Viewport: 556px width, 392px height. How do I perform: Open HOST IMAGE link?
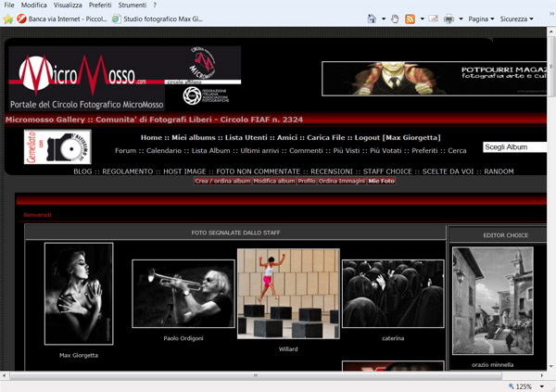pos(184,171)
